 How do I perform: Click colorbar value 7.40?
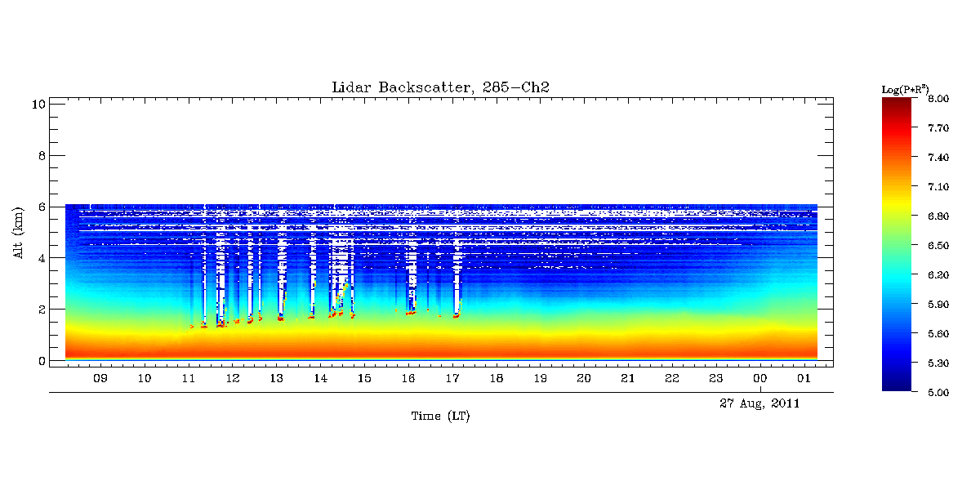pos(938,158)
